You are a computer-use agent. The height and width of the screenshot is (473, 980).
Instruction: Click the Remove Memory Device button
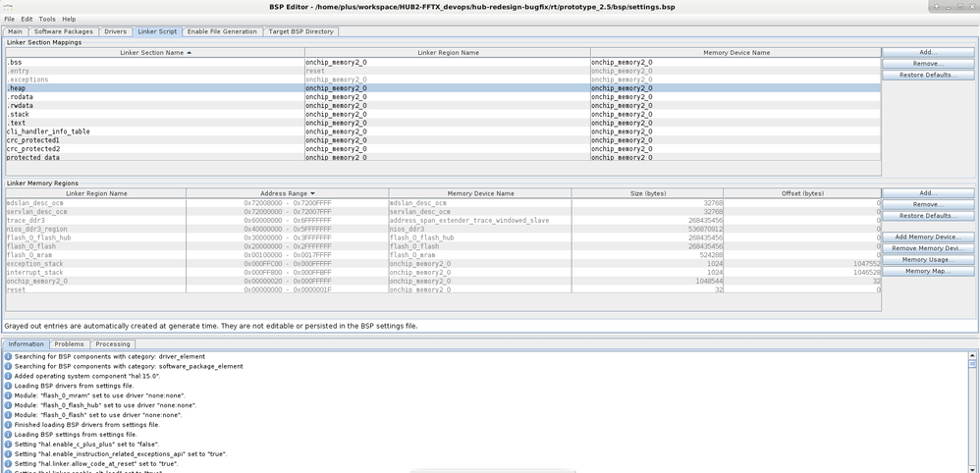coord(928,248)
